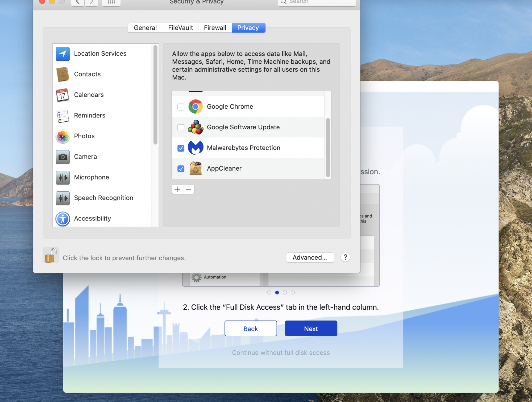Click the Calendars icon in sidebar
The image size is (532, 402).
(63, 95)
